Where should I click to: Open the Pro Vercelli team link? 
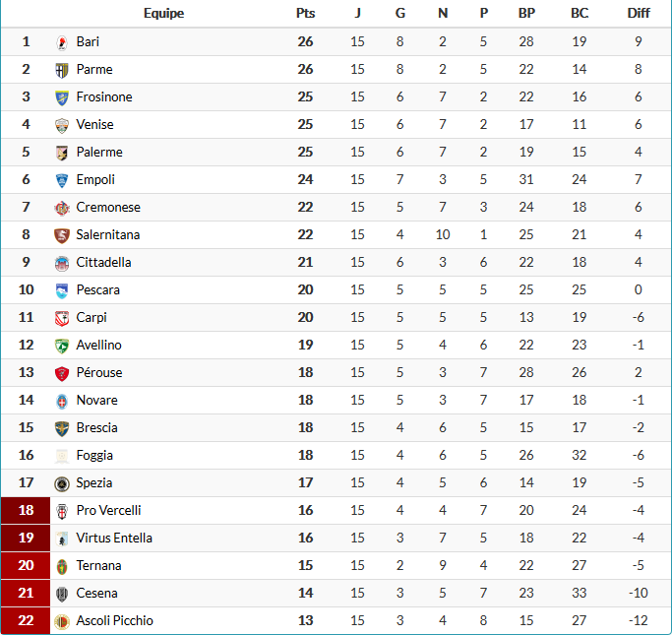108,511
